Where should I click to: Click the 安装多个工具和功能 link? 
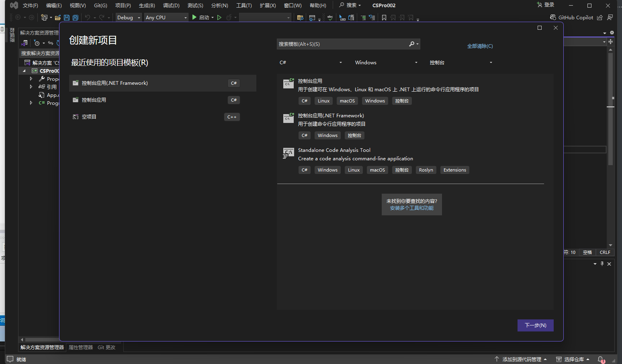pos(411,208)
